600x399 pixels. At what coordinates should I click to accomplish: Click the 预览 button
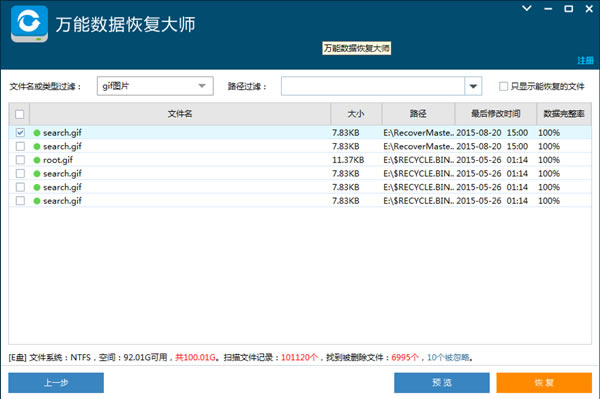[442, 383]
